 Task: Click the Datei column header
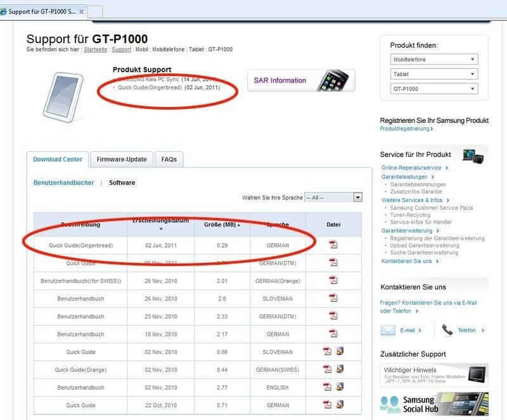click(333, 224)
